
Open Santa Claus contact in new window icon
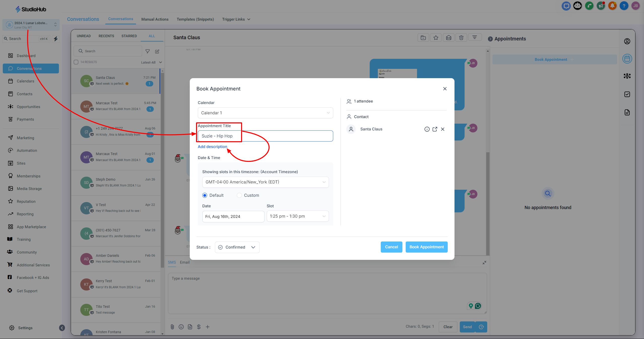435,129
